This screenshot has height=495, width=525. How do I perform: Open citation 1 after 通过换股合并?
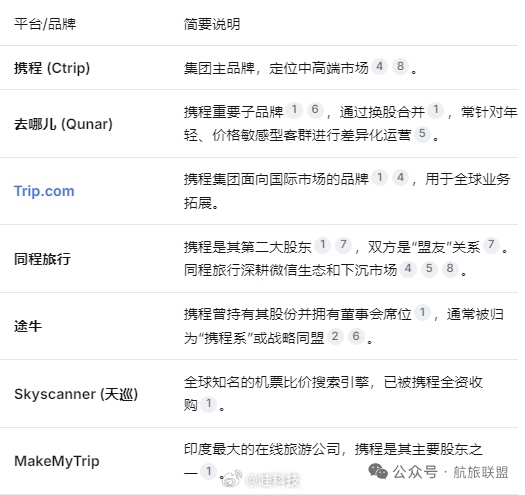(x=436, y=110)
